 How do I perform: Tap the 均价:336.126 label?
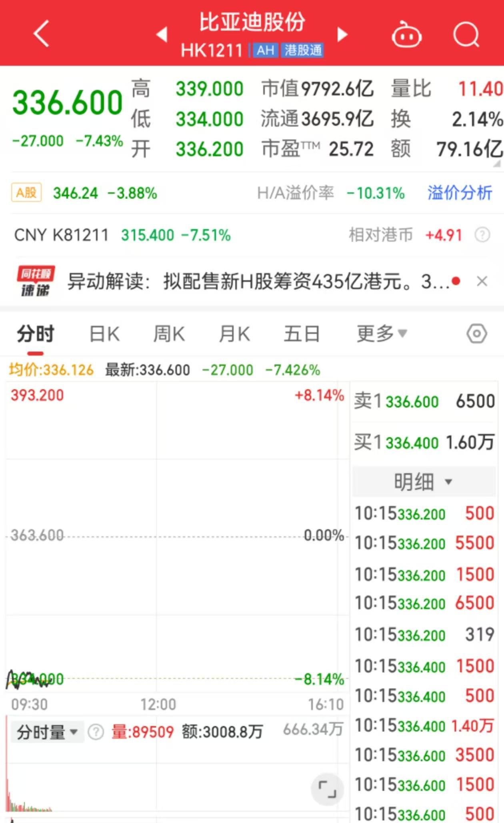[x=51, y=370]
